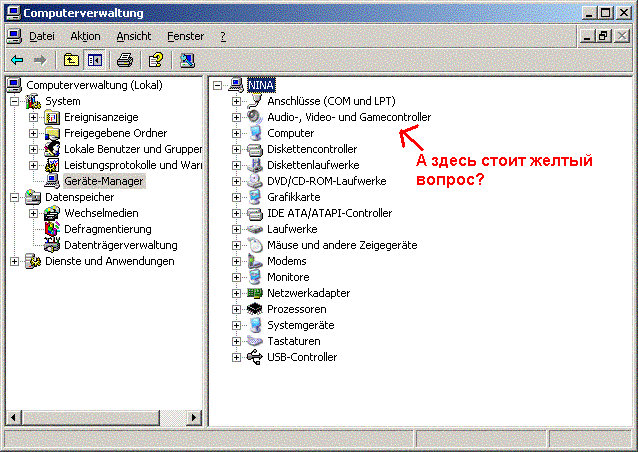The width and height of the screenshot is (638, 452).
Task: Select Geräte-Manager in the left tree
Action: point(103,181)
